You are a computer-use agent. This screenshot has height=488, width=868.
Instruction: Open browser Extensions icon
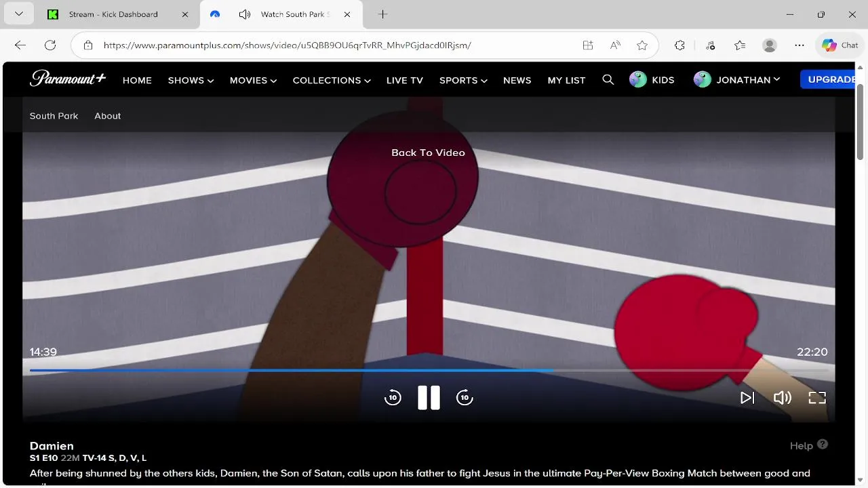[x=679, y=45]
